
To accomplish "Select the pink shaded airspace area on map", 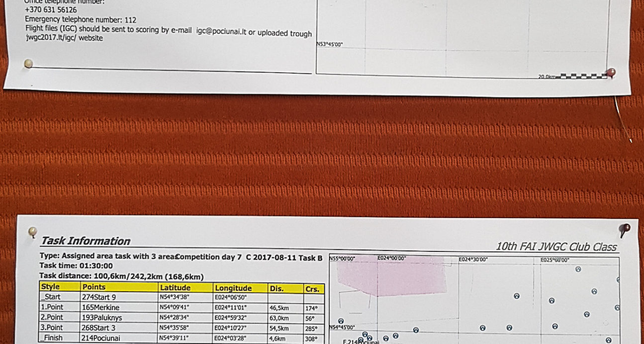I will pos(387,279).
